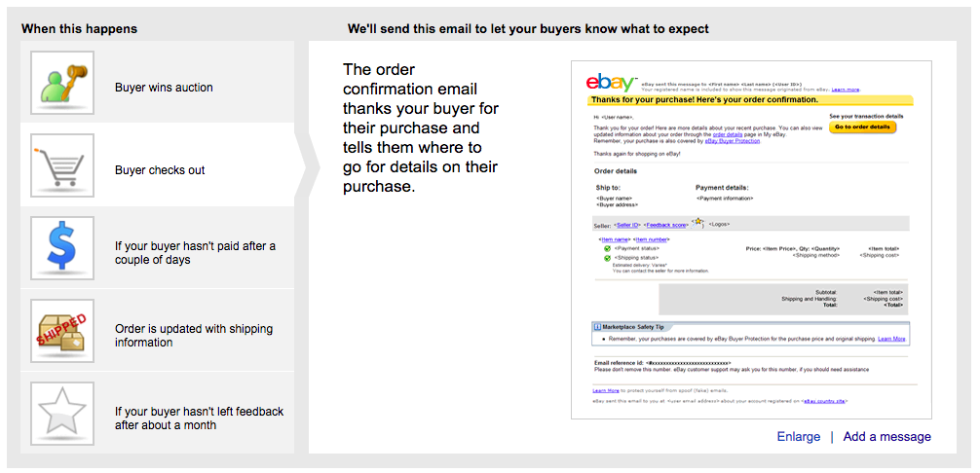Click the gray feedback star icon
The width and height of the screenshot is (980, 473).
pyautogui.click(x=62, y=414)
